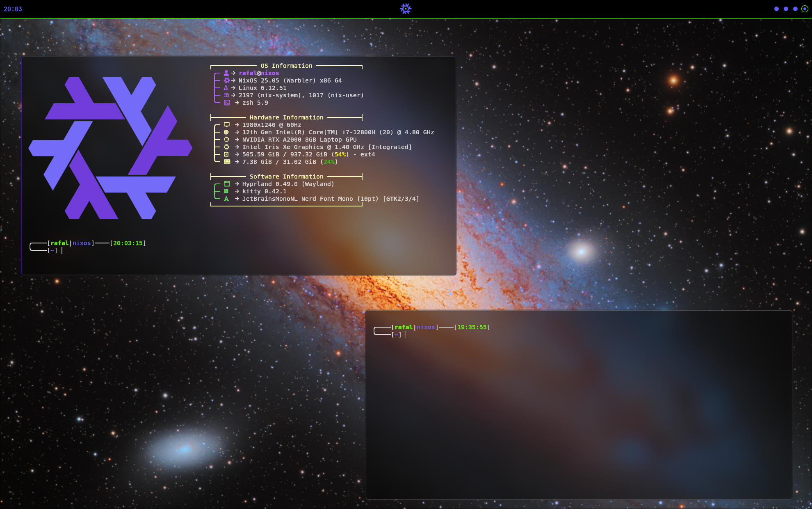Switch to the third workspace dot
The width and height of the screenshot is (812, 509).
(795, 9)
